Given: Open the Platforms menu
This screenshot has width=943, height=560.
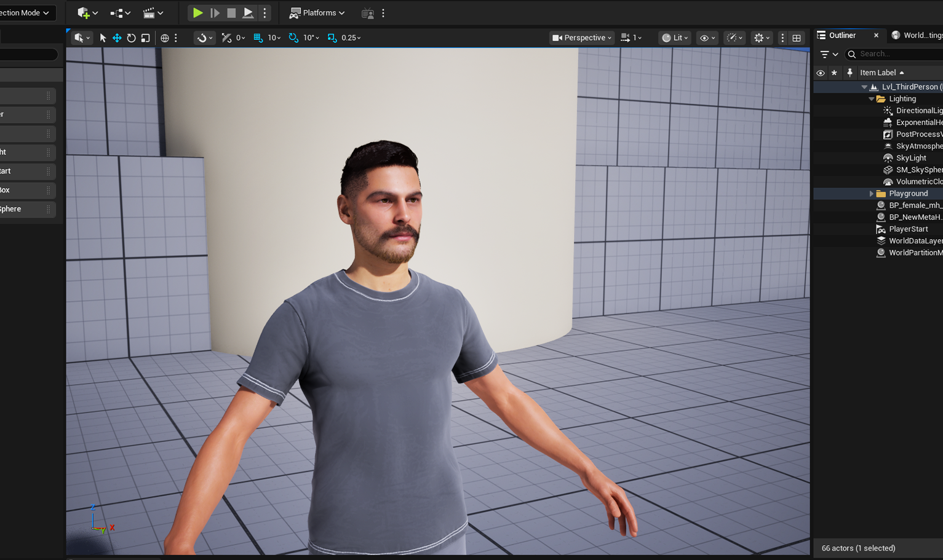Looking at the screenshot, I should coord(317,13).
